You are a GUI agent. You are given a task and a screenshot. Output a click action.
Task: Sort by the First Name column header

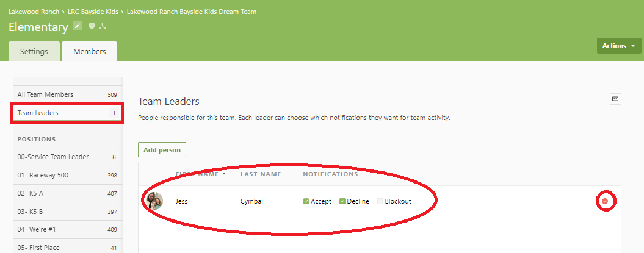click(197, 174)
